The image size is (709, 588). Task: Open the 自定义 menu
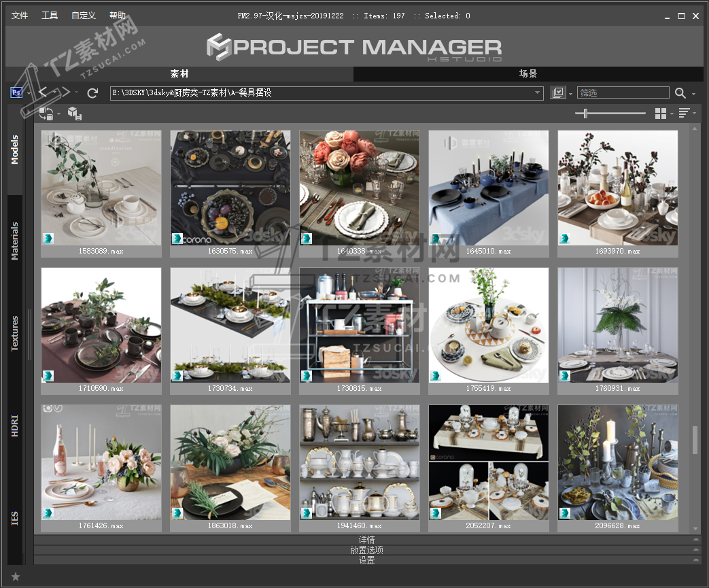point(84,16)
